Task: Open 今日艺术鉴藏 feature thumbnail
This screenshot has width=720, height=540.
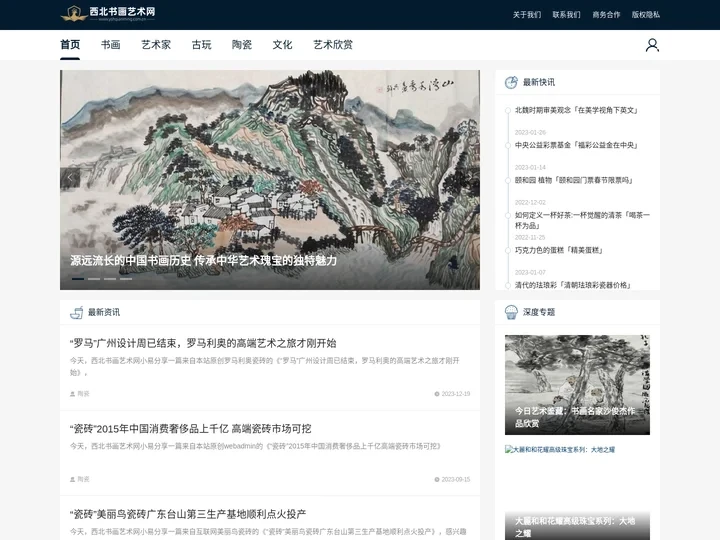Action: [x=577, y=385]
